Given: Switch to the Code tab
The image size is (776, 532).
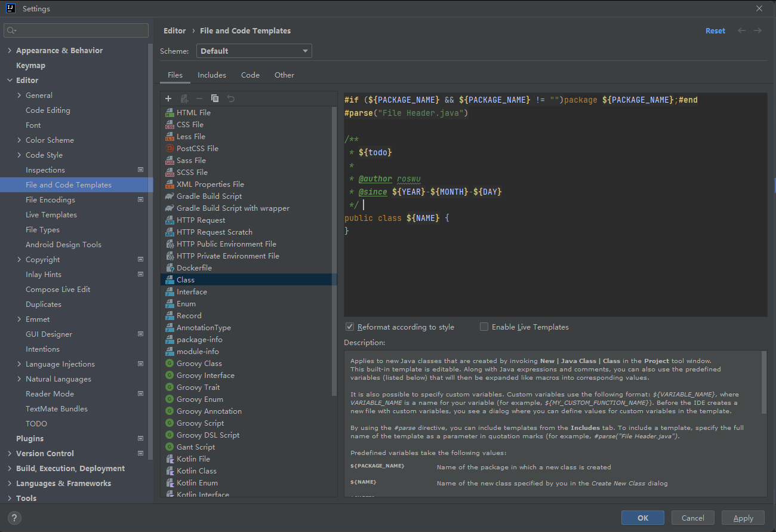Looking at the screenshot, I should 250,75.
